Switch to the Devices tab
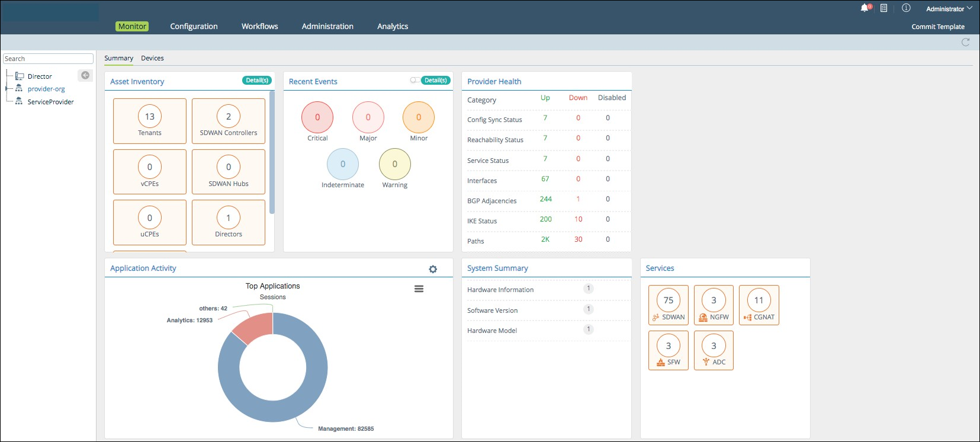The height and width of the screenshot is (442, 980). click(152, 58)
